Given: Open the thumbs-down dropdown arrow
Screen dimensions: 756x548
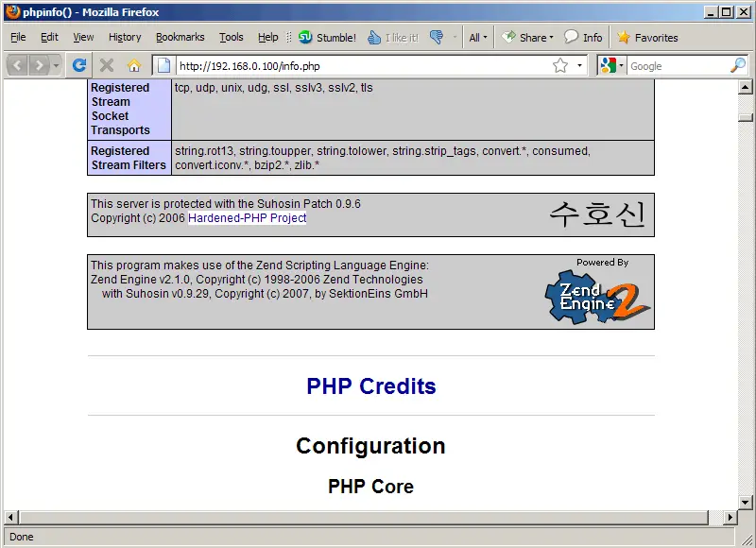Looking at the screenshot, I should [x=455, y=37].
